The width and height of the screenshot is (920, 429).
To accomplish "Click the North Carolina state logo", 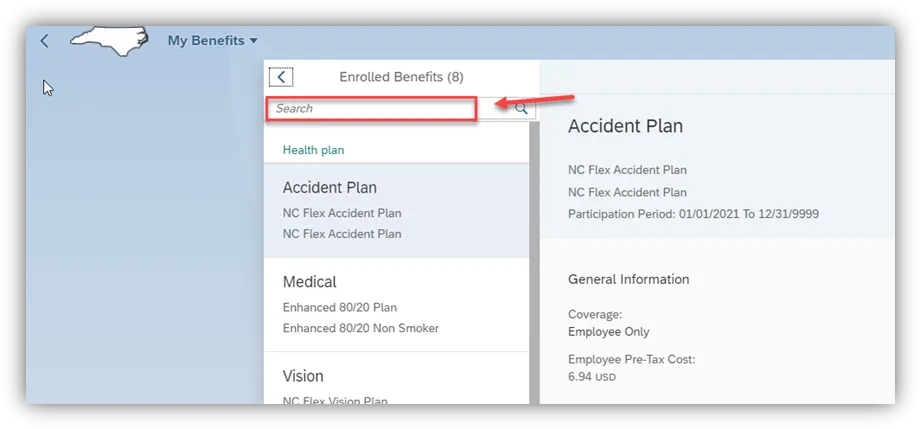I will point(109,41).
